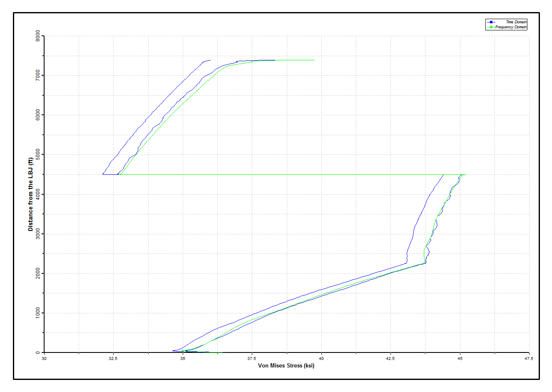Click the 30 x-axis tick label
The image size is (552, 392).
[44, 358]
